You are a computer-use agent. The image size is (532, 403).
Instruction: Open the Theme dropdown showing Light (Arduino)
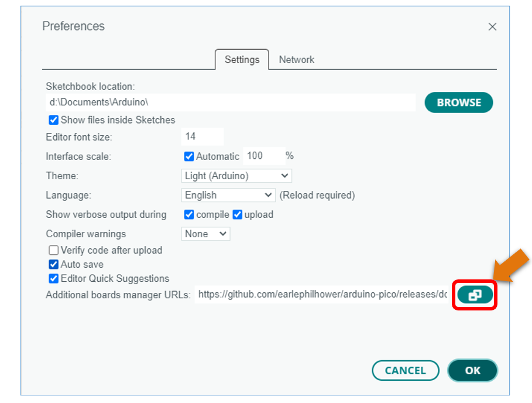point(236,176)
